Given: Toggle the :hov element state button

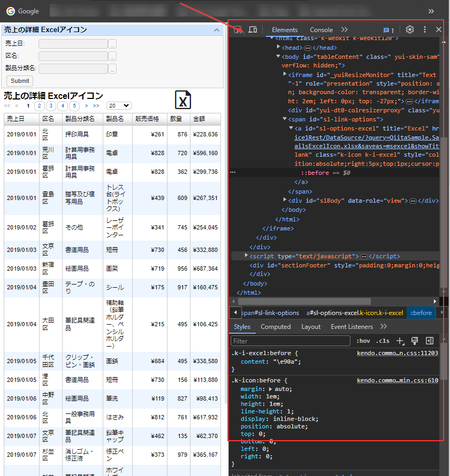Looking at the screenshot, I should pos(363,341).
